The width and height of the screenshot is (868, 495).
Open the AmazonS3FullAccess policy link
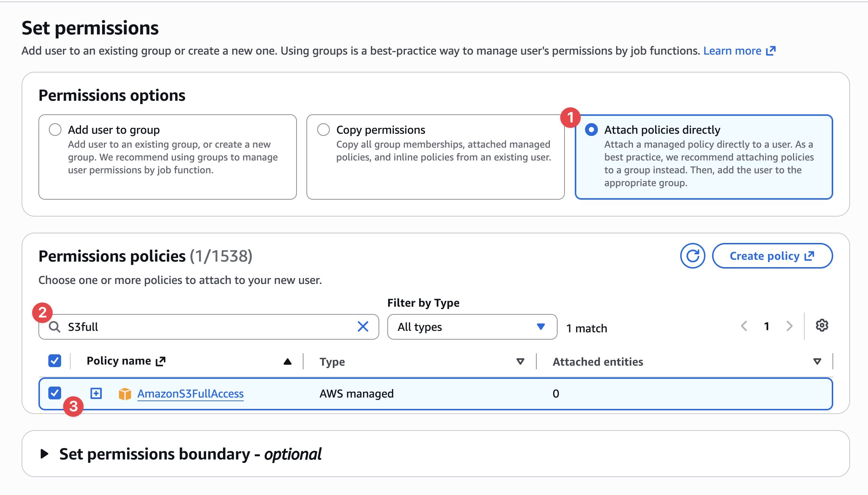tap(190, 394)
